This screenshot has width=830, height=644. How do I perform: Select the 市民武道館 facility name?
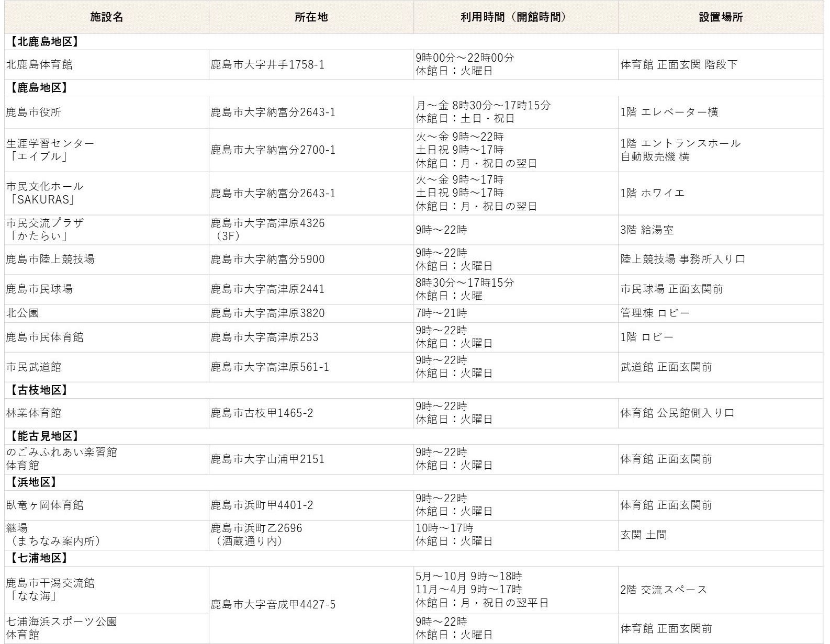click(33, 367)
